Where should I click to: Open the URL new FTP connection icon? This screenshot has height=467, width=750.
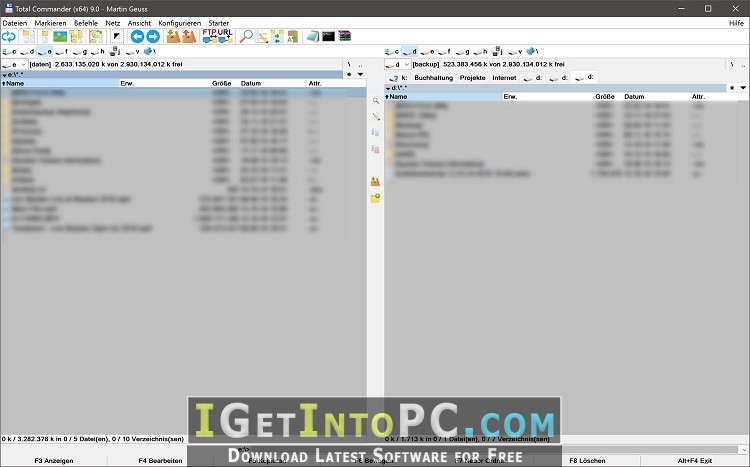point(225,36)
